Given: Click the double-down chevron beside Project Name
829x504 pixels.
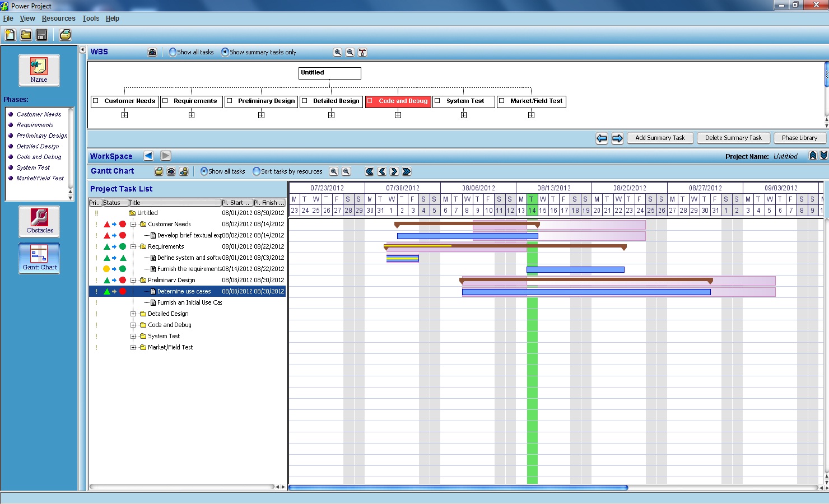Looking at the screenshot, I should [x=823, y=156].
